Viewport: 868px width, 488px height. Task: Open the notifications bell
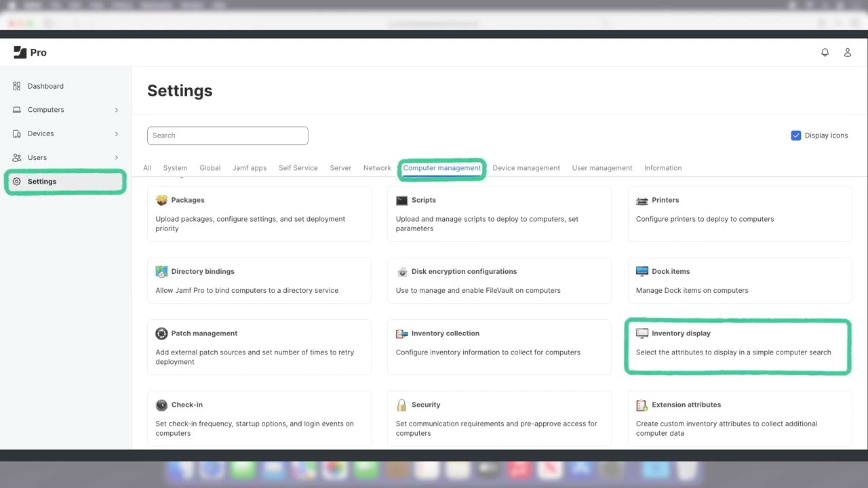(x=825, y=52)
